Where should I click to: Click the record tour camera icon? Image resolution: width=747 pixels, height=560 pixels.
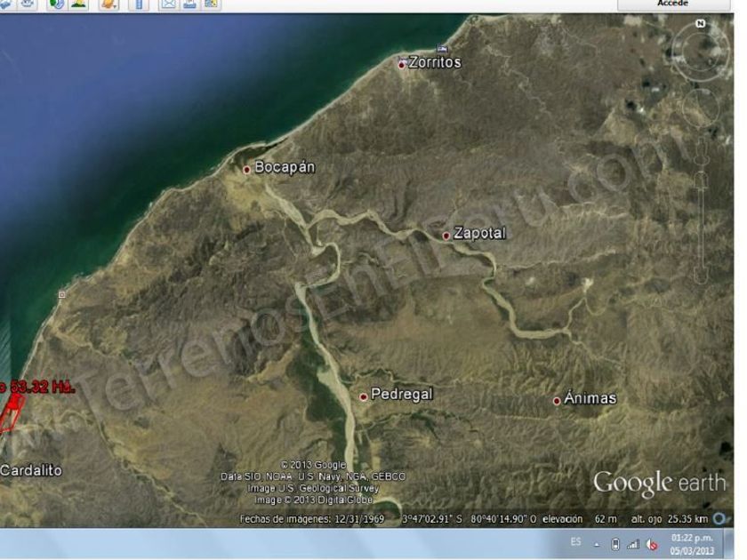28,4
